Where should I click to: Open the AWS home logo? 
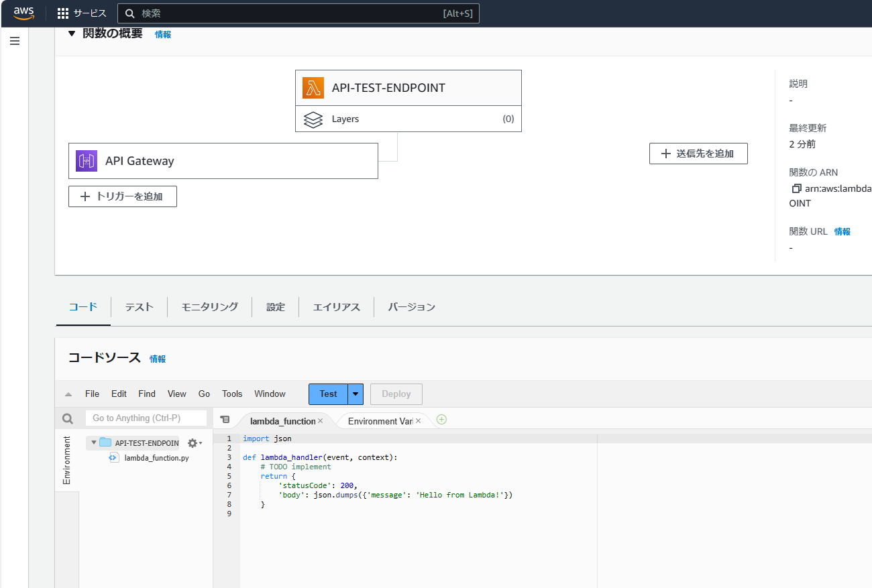[x=23, y=13]
